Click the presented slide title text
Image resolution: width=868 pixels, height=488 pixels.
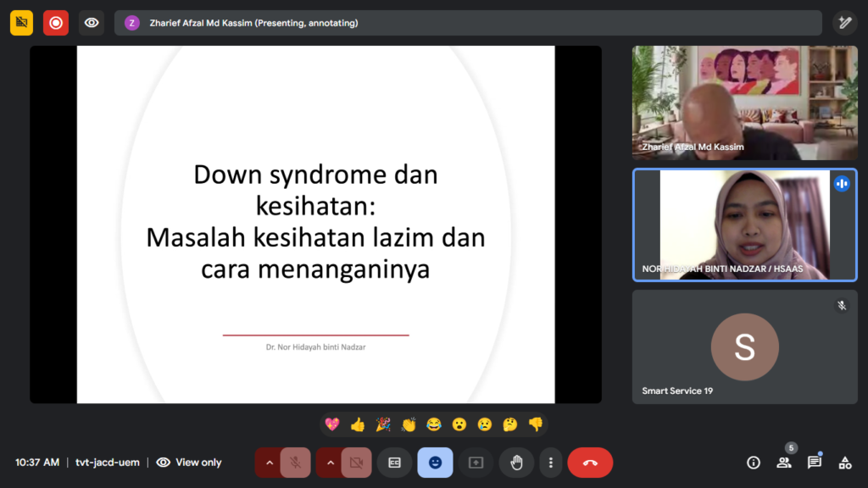tap(315, 221)
